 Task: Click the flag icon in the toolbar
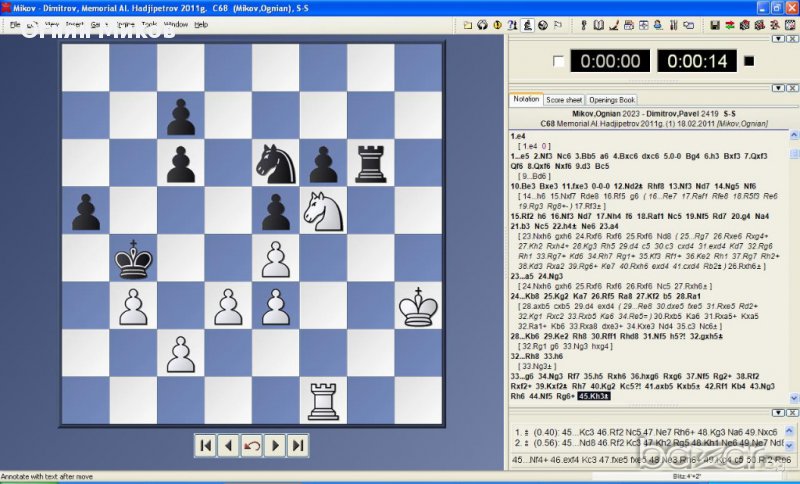557,25
